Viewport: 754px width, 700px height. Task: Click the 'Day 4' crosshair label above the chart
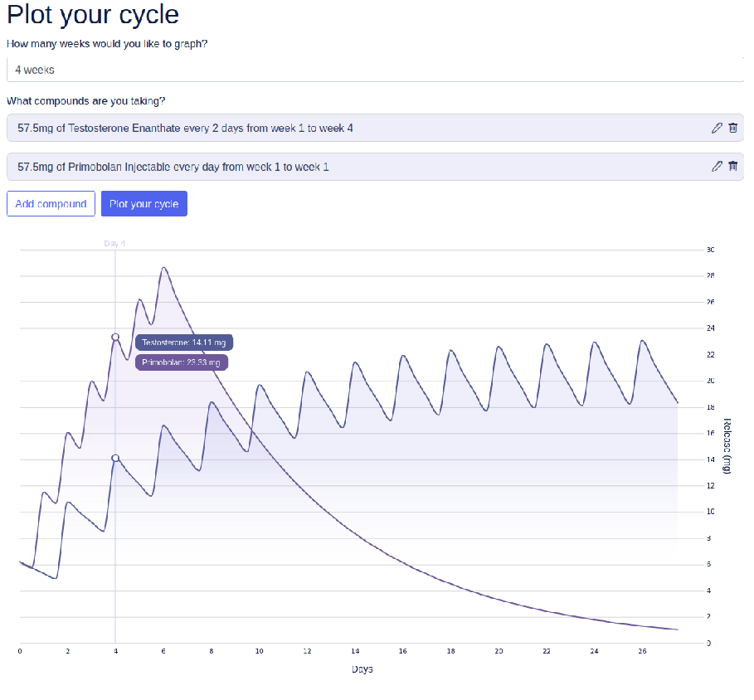click(x=115, y=244)
